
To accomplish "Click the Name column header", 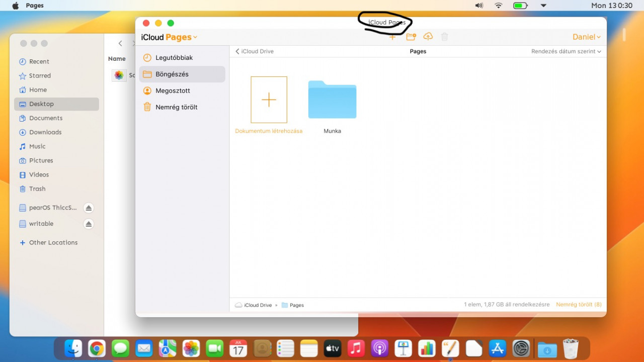I will pos(117,59).
